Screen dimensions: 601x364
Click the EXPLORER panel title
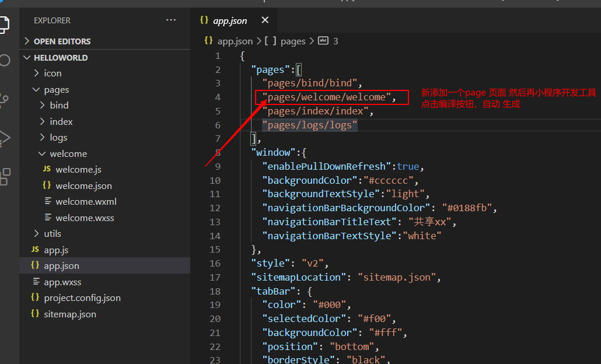[x=52, y=20]
